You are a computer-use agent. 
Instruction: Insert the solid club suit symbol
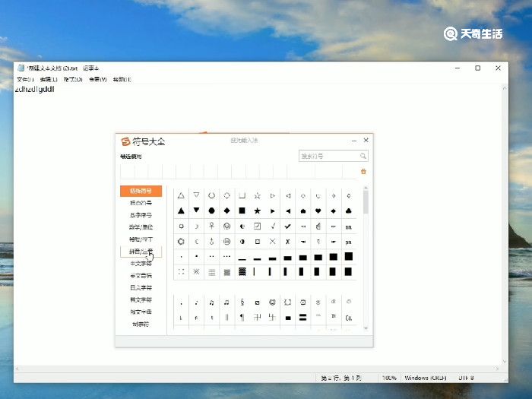pos(348,211)
